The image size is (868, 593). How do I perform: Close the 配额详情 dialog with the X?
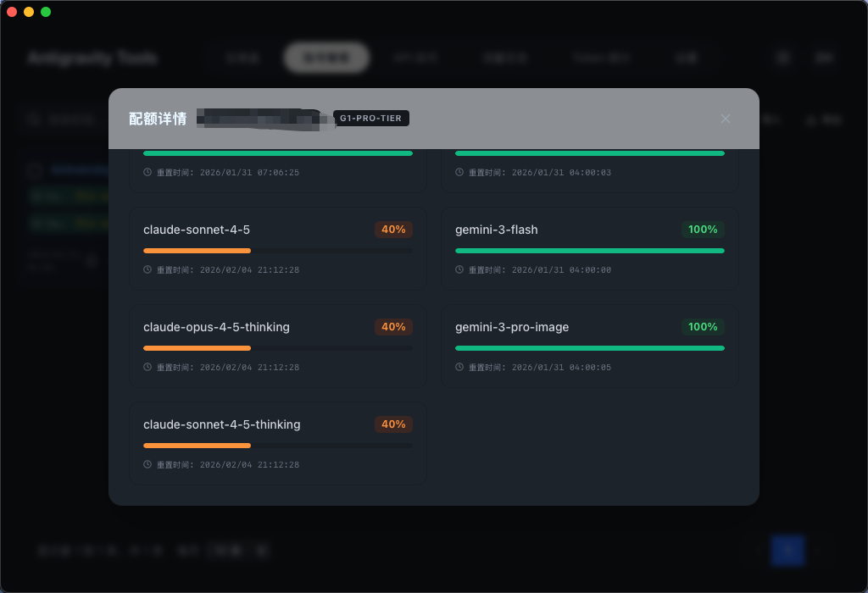[x=726, y=119]
